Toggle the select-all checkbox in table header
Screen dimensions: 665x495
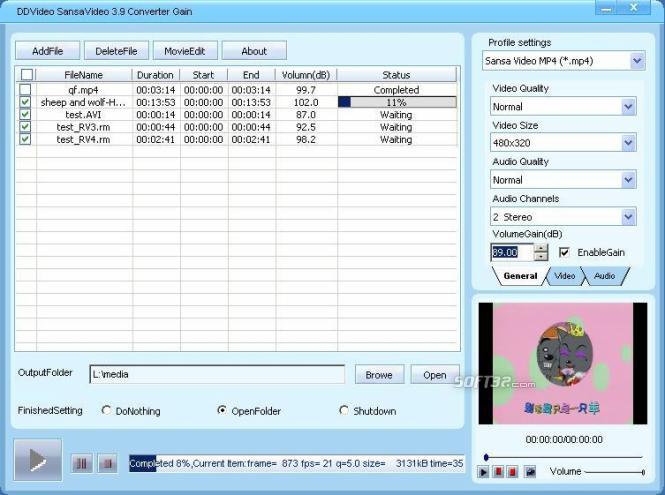coord(27,75)
